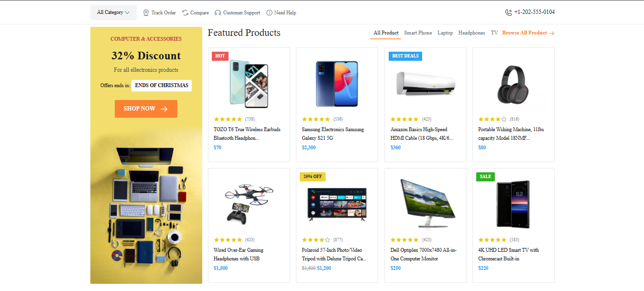
Task: Open the Headphones product tab
Action: 471,33
